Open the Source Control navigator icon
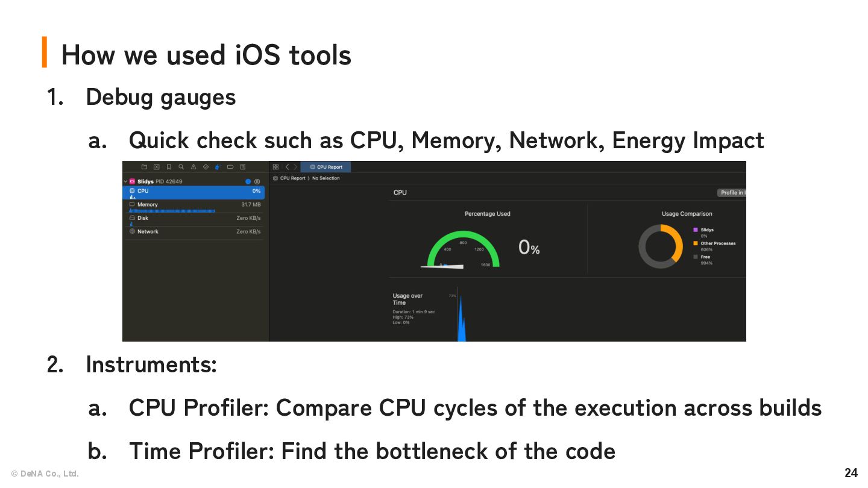 (156, 167)
